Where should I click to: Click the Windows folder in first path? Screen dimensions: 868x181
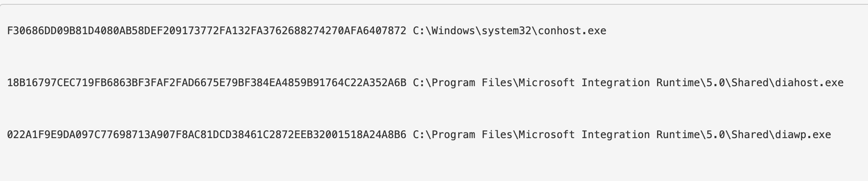point(453,31)
